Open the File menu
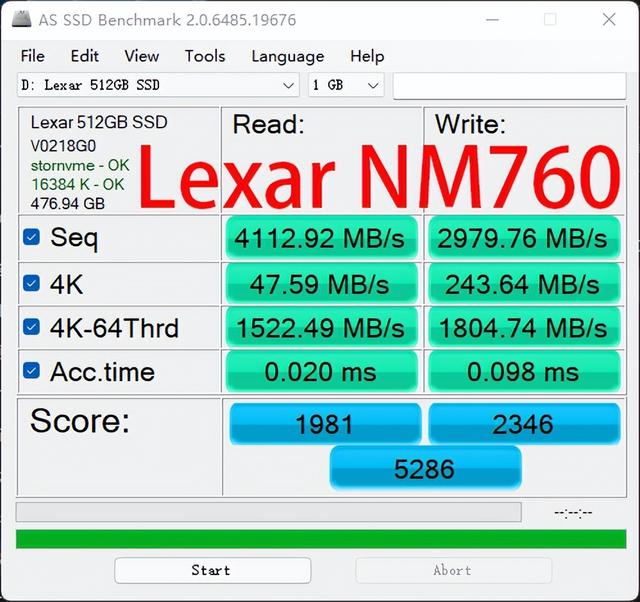 [33, 56]
